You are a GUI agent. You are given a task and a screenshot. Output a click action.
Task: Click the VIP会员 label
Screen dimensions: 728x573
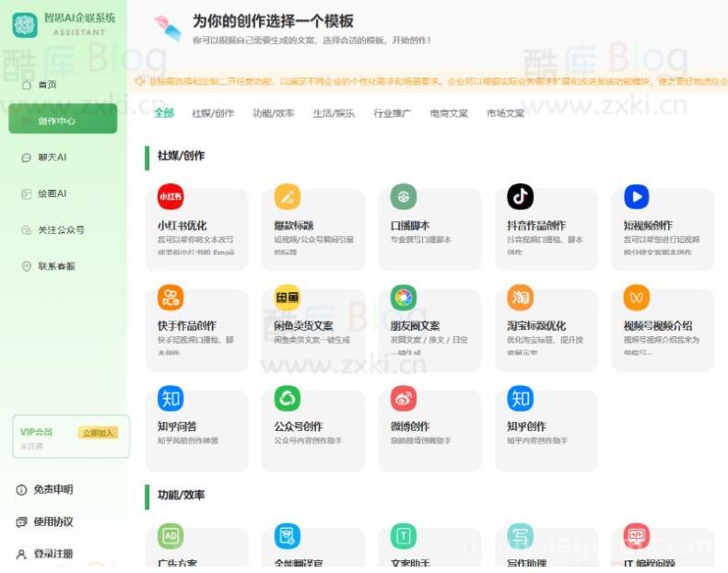(36, 432)
